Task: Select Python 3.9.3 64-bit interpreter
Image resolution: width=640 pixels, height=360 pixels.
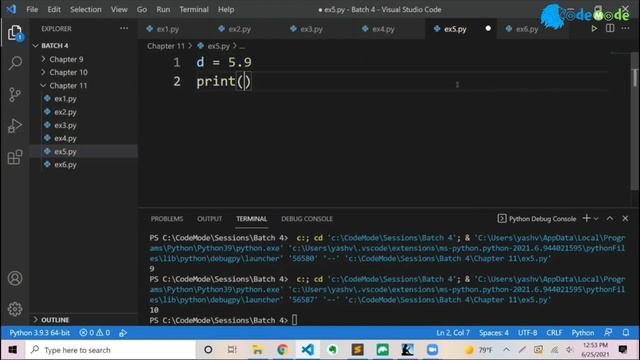Action: [40, 333]
